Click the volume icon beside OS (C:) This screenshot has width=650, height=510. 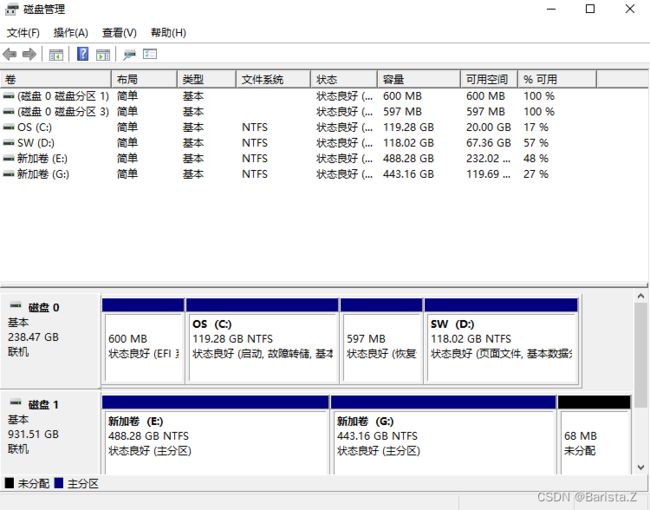click(x=9, y=127)
